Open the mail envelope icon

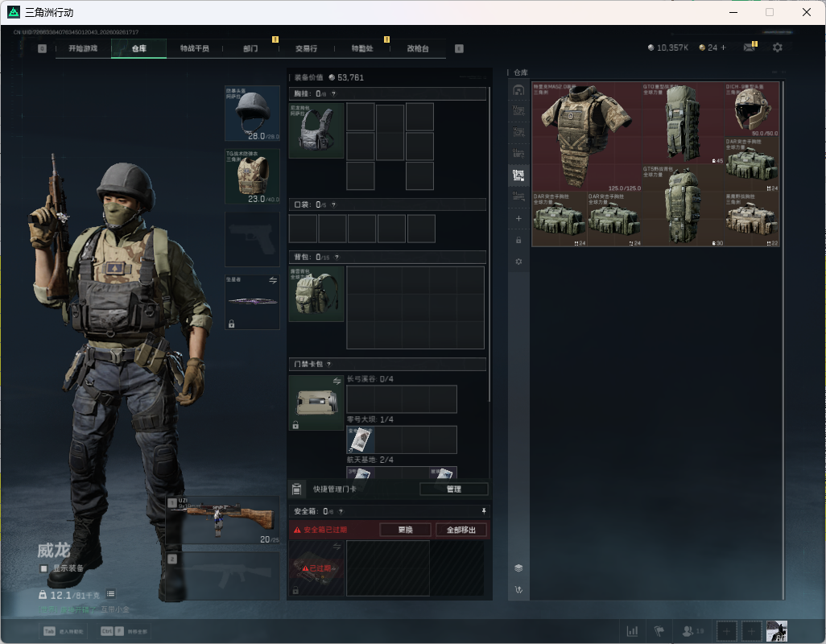749,47
